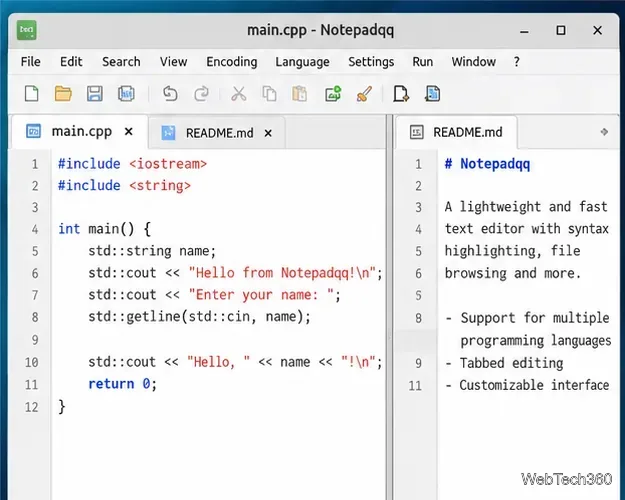Open the Search menu
Screen dimensions: 625x500
pos(121,62)
